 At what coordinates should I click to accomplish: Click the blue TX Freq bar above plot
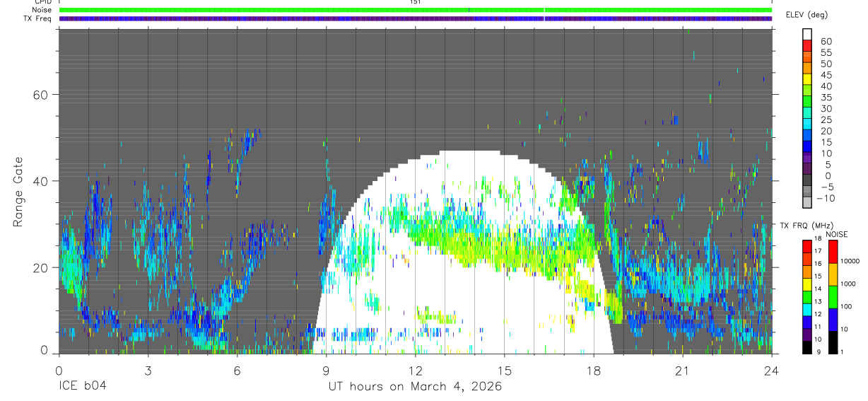click(416, 18)
